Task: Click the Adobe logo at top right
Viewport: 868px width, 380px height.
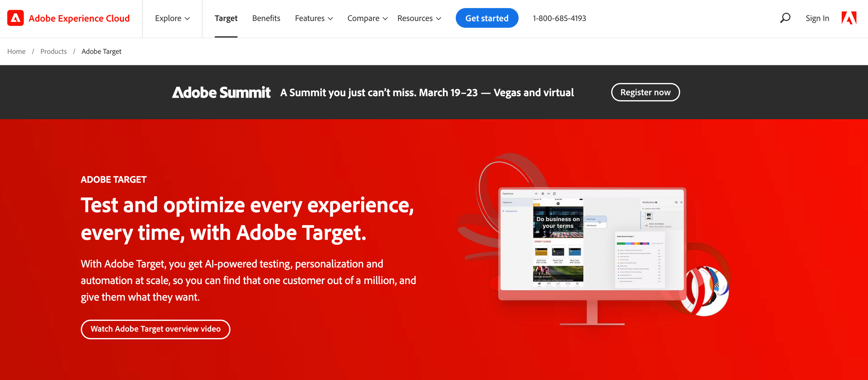Action: [849, 18]
